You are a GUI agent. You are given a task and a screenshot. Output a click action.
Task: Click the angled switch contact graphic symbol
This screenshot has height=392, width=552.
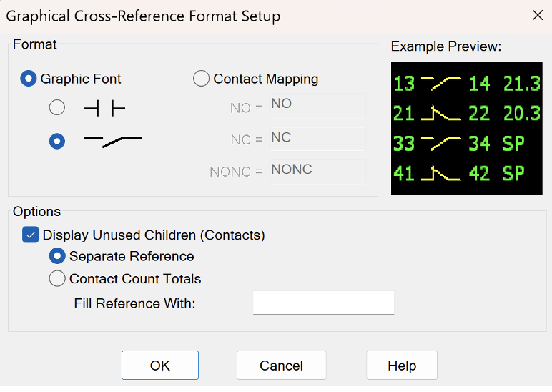point(113,141)
